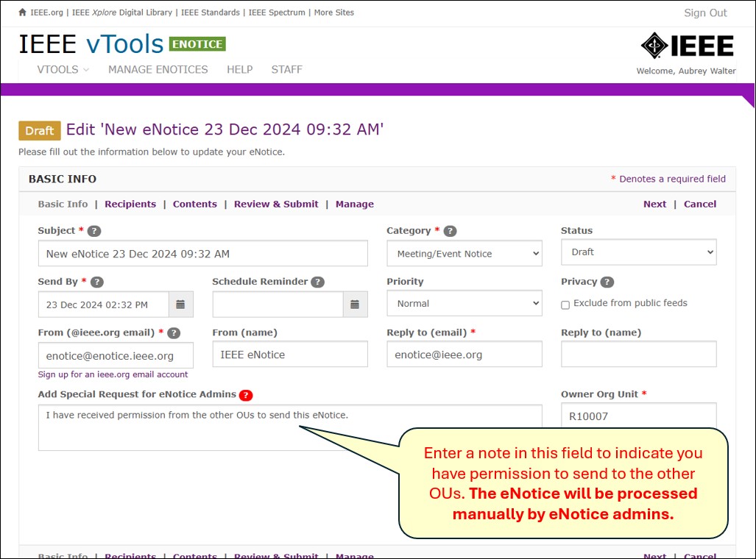Click red help icon for Special Request
Image resolution: width=756 pixels, height=559 pixels.
tap(246, 395)
